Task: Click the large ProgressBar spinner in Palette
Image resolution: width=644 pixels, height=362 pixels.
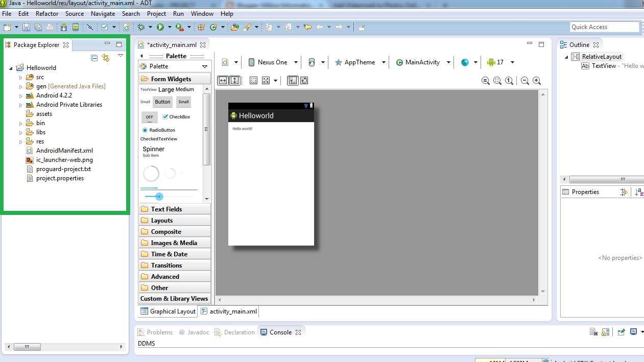Action: pyautogui.click(x=151, y=174)
